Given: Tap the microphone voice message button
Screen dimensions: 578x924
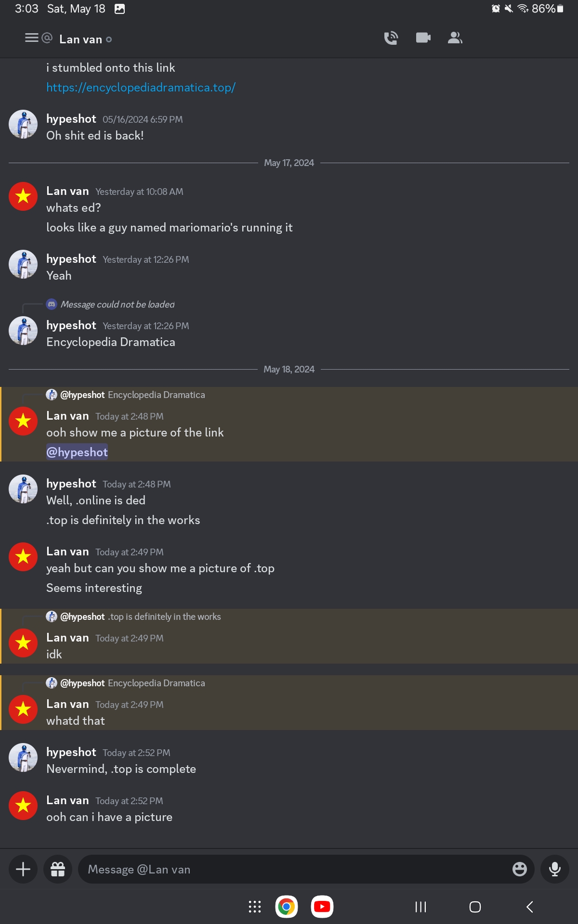Looking at the screenshot, I should click(555, 869).
